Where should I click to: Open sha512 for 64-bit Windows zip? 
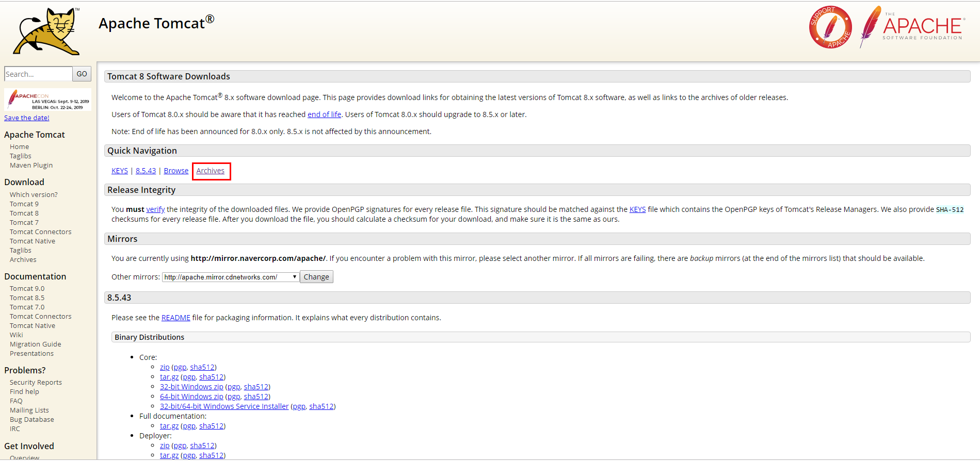(x=256, y=397)
